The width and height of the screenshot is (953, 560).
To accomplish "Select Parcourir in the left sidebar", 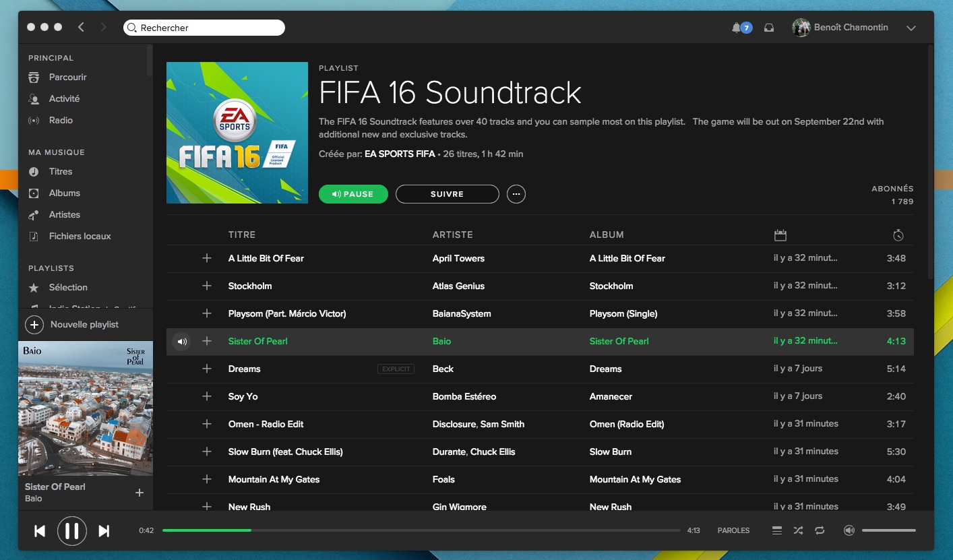I will point(67,77).
